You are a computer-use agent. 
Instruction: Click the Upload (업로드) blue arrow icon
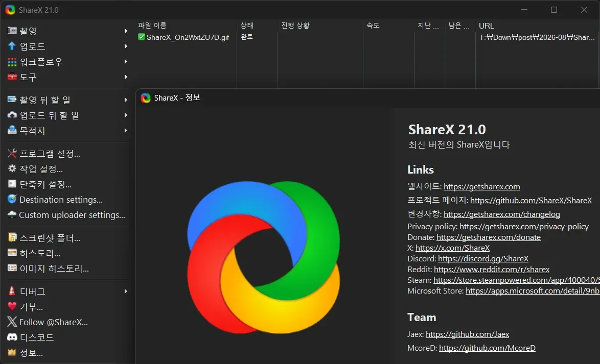pyautogui.click(x=12, y=46)
